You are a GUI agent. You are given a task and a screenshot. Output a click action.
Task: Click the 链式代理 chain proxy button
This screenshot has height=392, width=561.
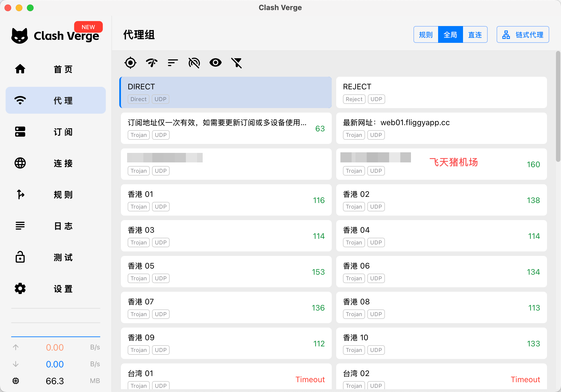(523, 35)
